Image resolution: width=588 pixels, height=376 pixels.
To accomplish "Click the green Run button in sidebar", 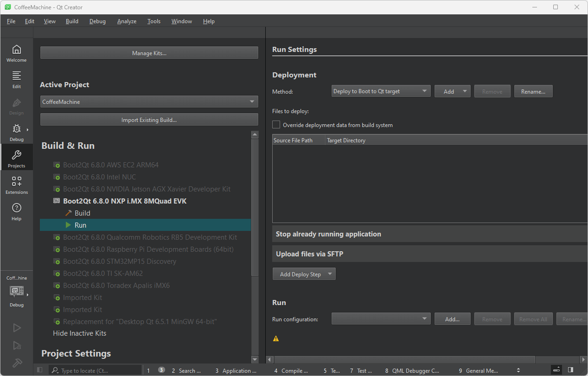I will [x=17, y=328].
